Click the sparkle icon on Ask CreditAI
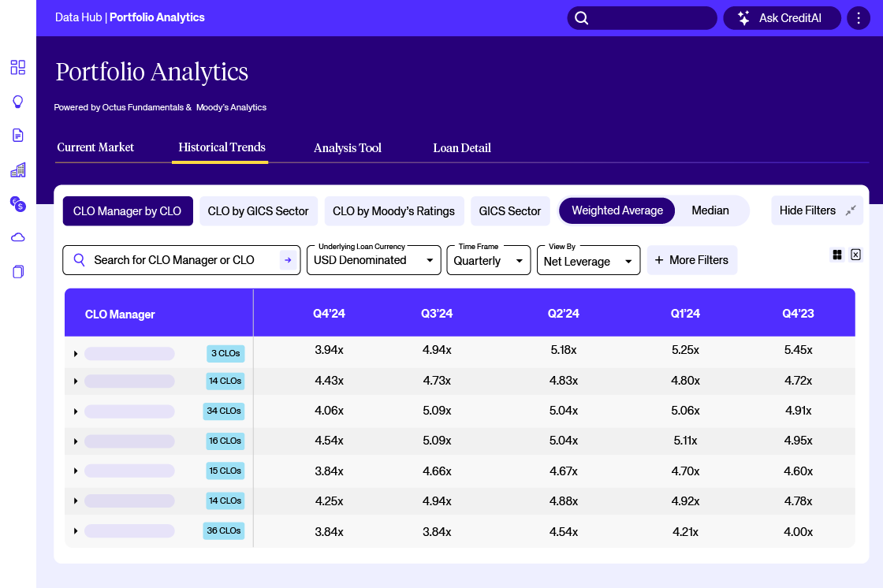Screen dimensions: 883x588 tap(744, 18)
